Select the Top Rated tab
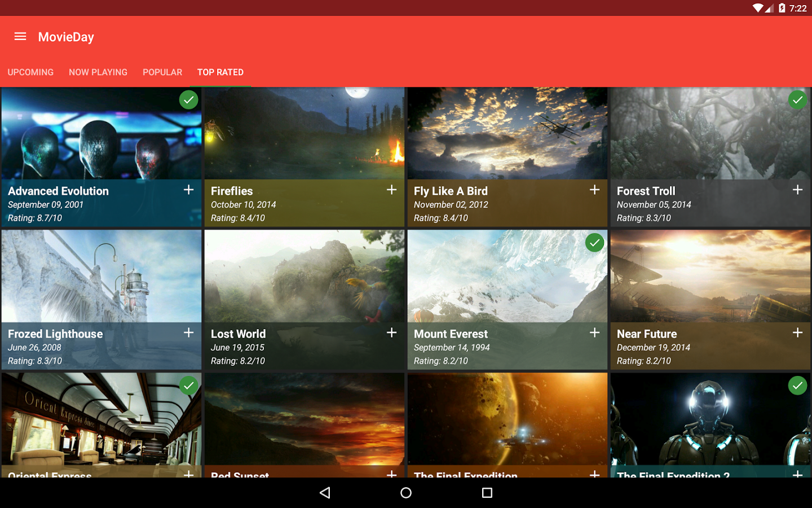The height and width of the screenshot is (508, 812). click(220, 72)
